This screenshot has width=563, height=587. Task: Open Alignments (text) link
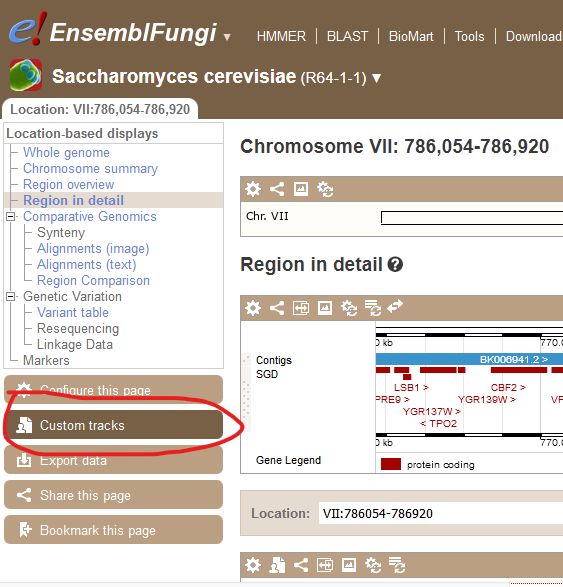click(86, 264)
